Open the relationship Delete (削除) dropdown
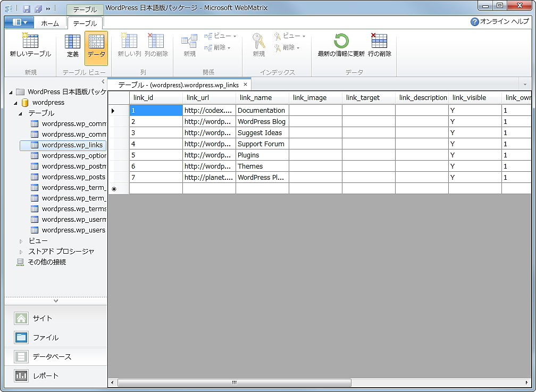The height and width of the screenshot is (392, 536). click(217, 47)
